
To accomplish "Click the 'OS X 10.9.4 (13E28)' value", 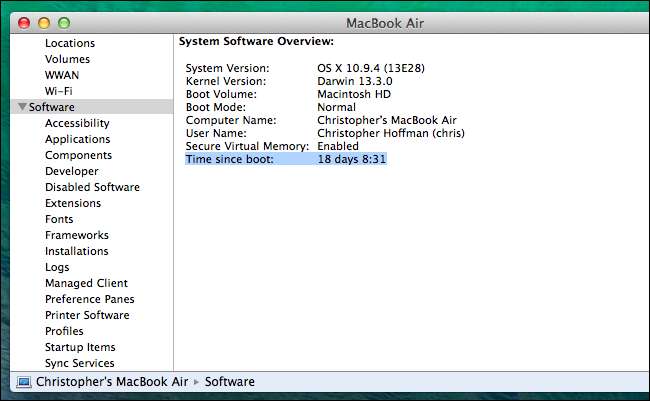I will 371,68.
